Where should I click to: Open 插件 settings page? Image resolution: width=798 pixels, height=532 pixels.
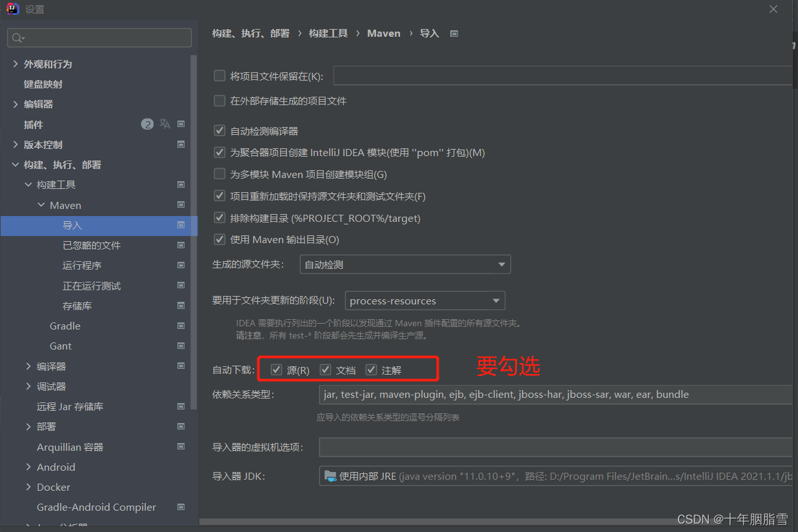34,124
